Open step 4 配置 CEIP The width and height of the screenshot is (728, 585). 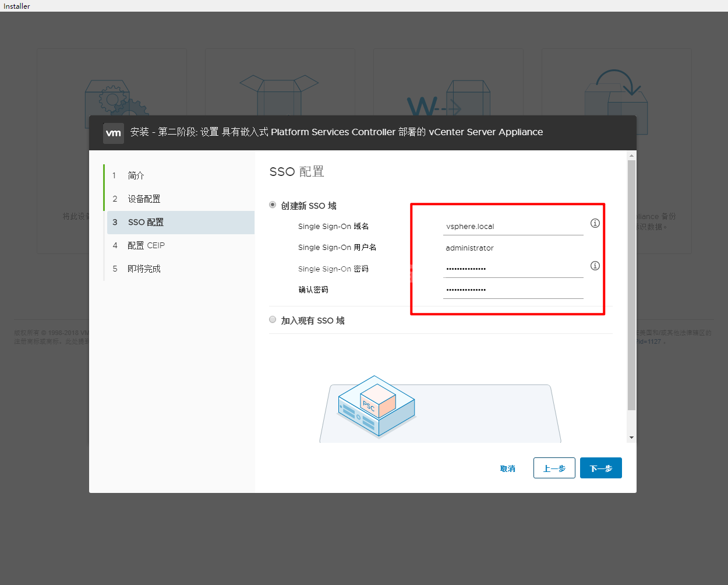(x=146, y=245)
